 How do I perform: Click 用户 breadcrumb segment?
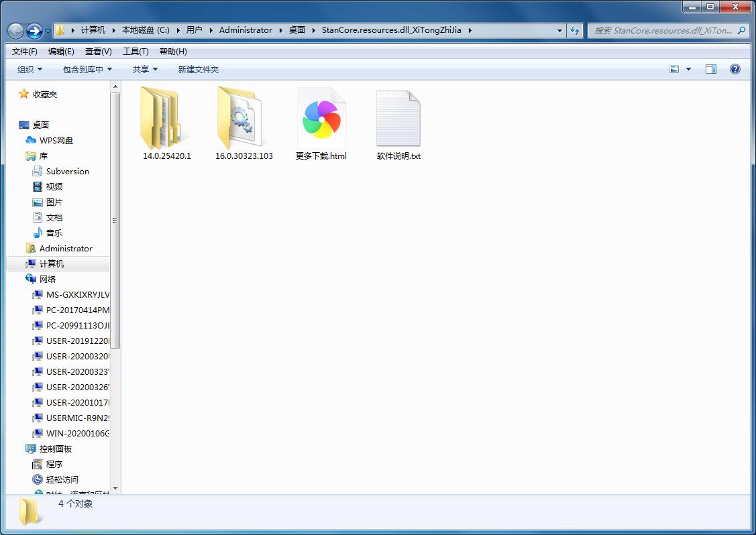[x=195, y=30]
